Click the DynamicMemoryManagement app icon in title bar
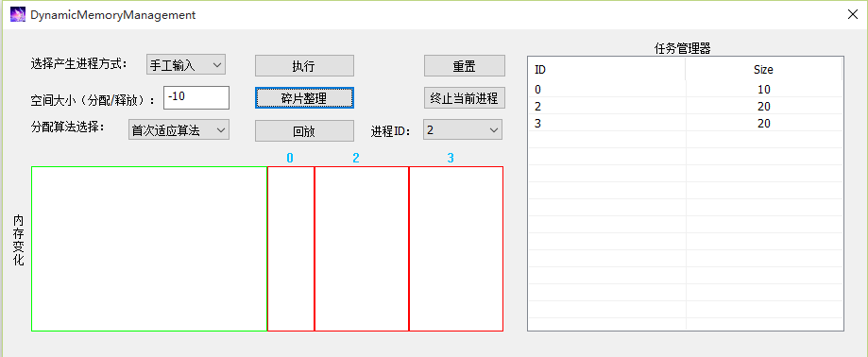 click(x=18, y=15)
